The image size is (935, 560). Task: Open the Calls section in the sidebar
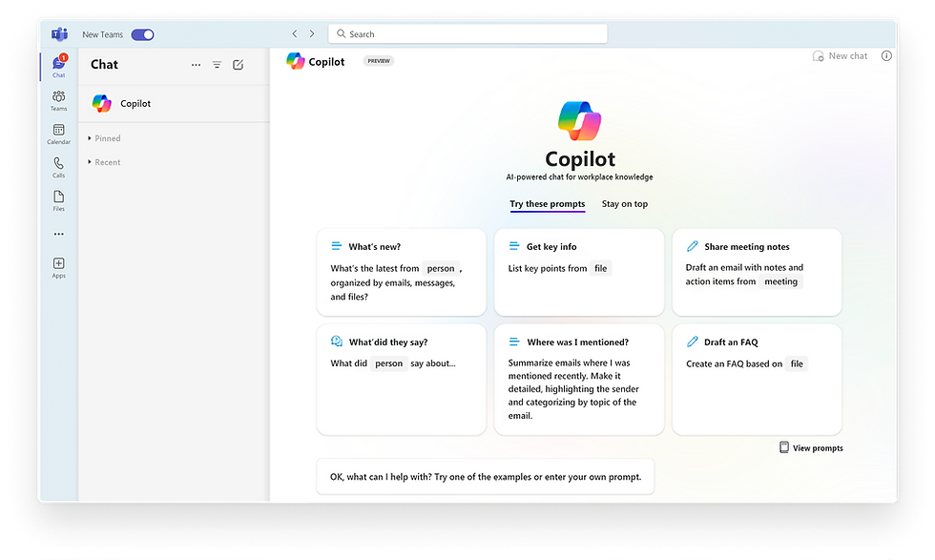pyautogui.click(x=58, y=167)
